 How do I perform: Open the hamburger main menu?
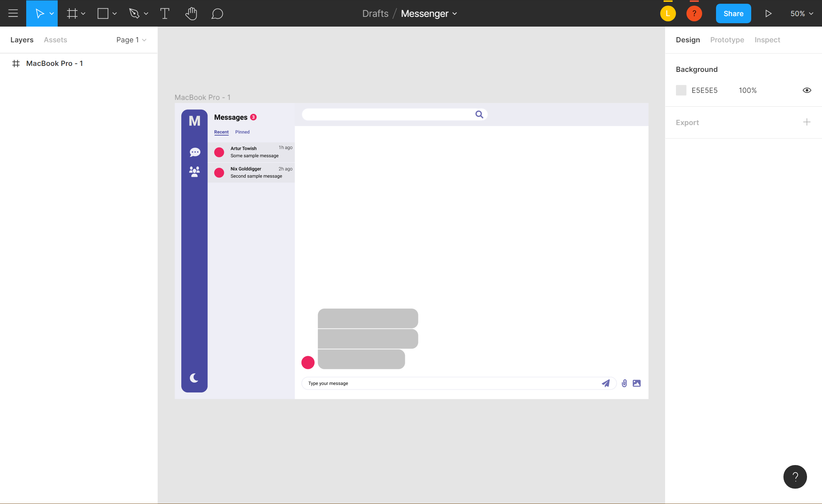click(x=13, y=13)
